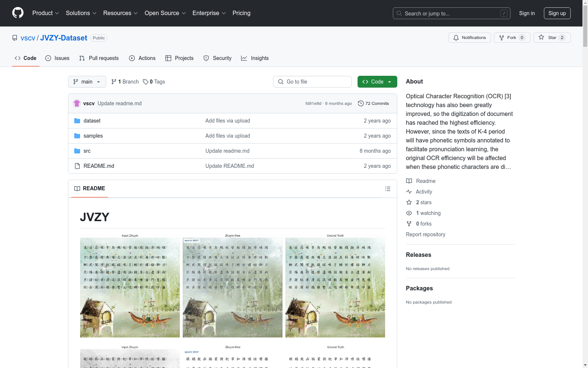Screen dimensions: 588x368
Task: Open the samples folder icon
Action: click(x=77, y=136)
